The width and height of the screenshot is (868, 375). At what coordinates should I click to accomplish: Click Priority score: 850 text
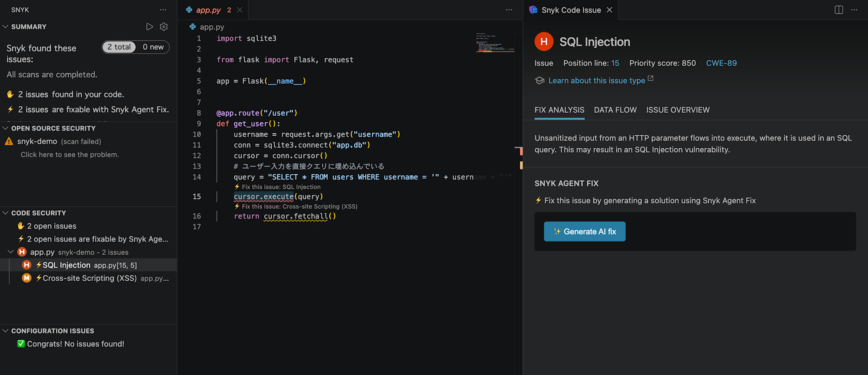pyautogui.click(x=662, y=63)
